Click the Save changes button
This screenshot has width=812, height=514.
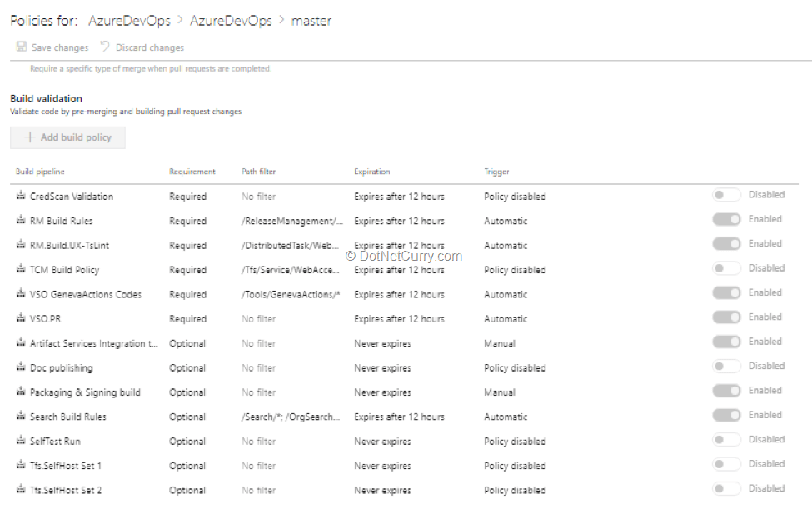pos(52,47)
